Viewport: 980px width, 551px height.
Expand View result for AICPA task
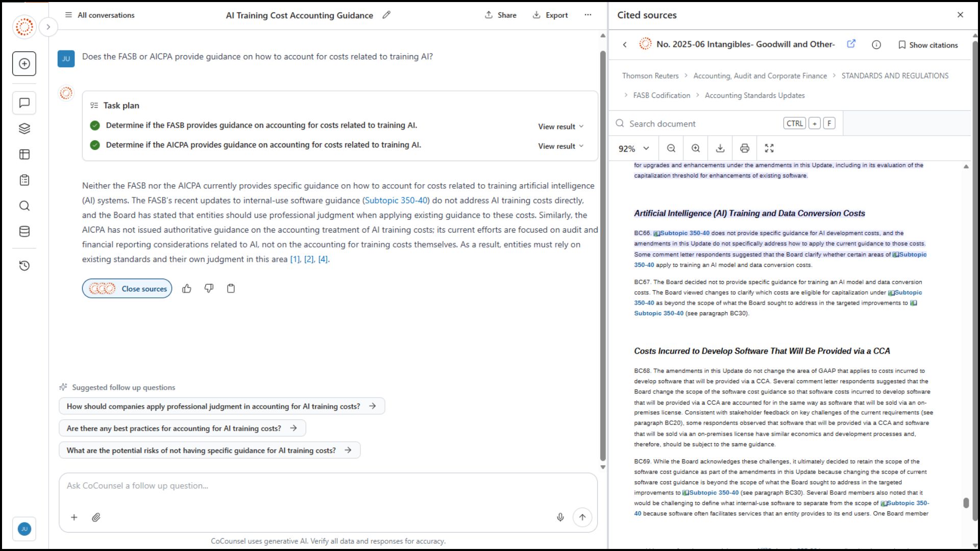(x=560, y=146)
